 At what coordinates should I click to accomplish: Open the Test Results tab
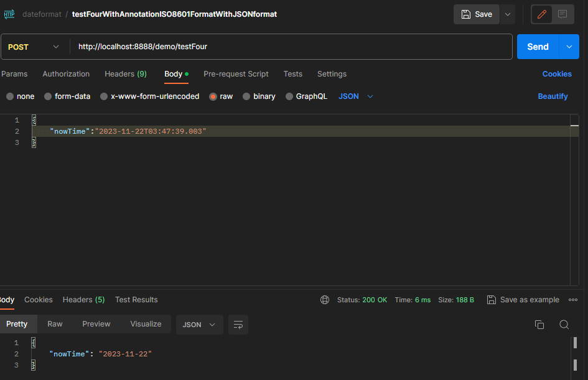[136, 300]
